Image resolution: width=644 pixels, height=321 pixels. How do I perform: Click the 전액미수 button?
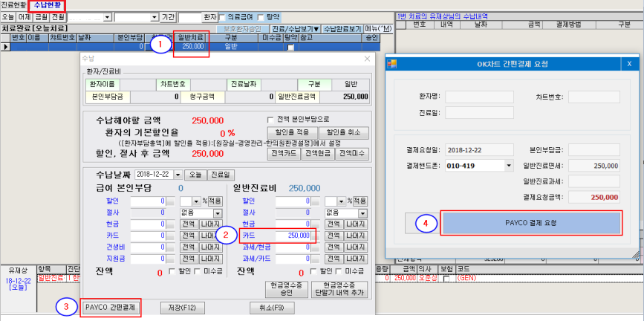351,154
